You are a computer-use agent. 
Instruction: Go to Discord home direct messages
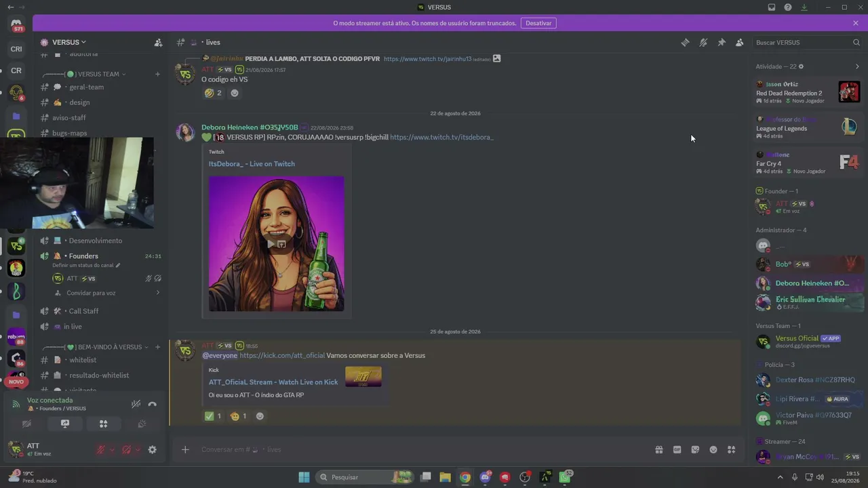(16, 25)
